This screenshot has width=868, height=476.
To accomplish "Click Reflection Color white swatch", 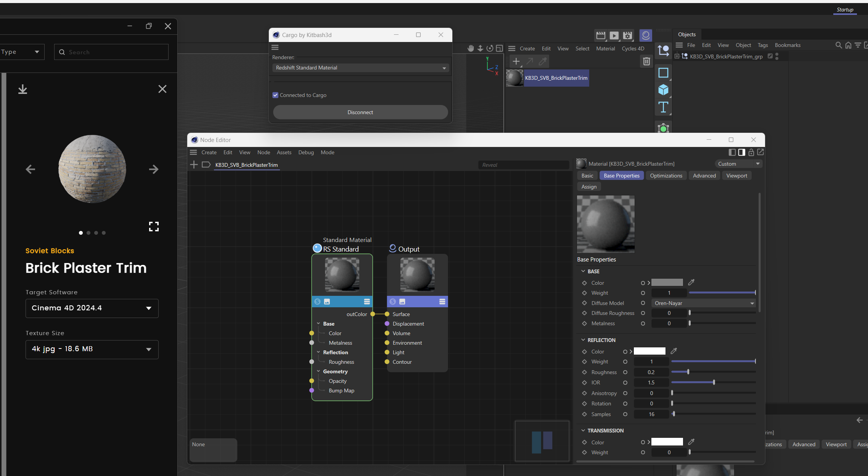I will point(649,351).
